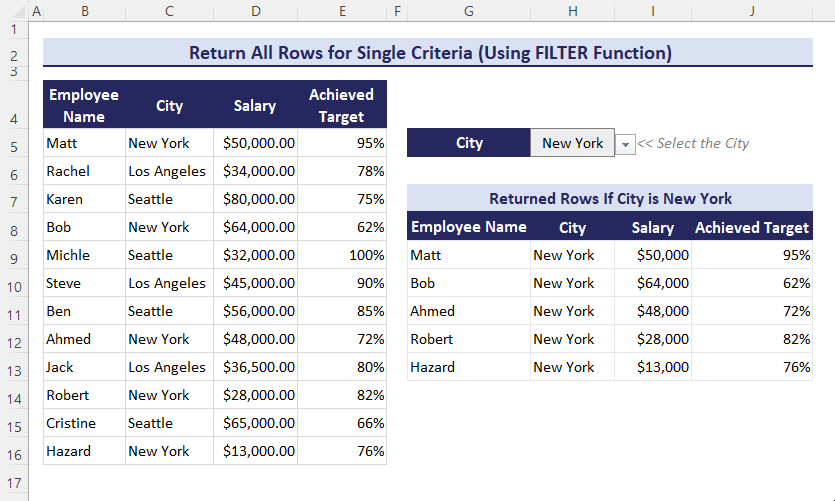Select the dark blue City label cell

click(468, 143)
